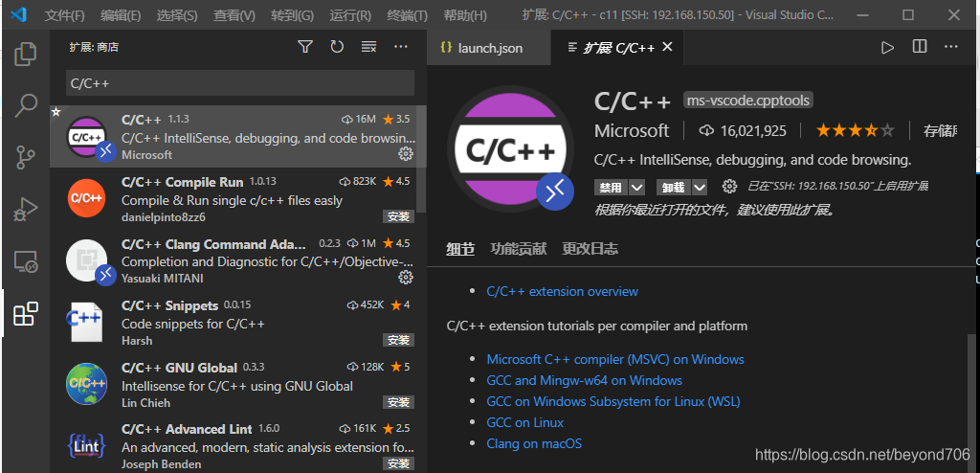980x473 pixels.
Task: Open GCC on Windows Subsystem for Linux link
Action: click(x=613, y=401)
